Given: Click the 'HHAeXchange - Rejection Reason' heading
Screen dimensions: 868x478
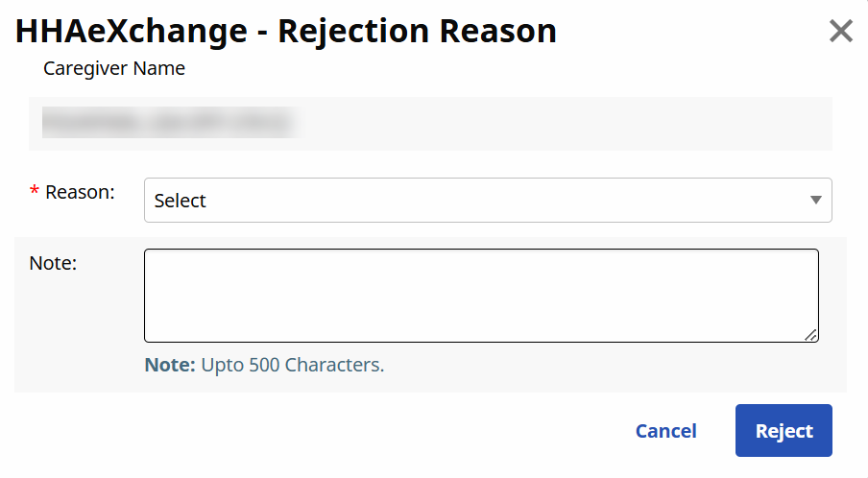Looking at the screenshot, I should (285, 32).
